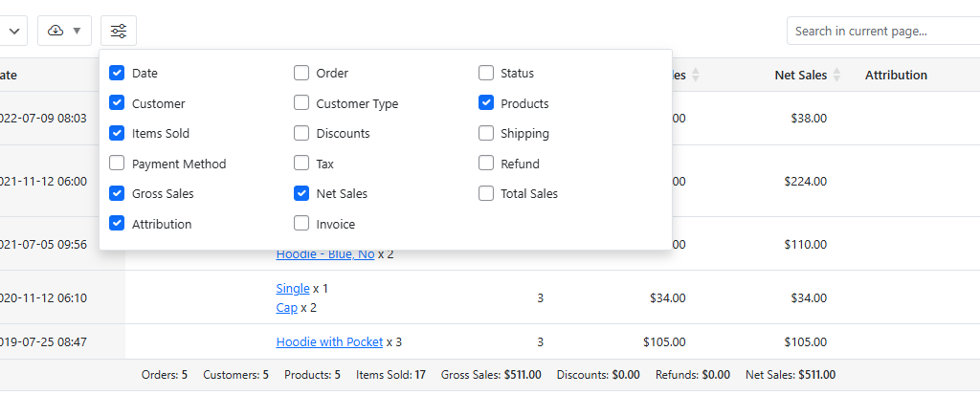Click the Single product link

[293, 288]
